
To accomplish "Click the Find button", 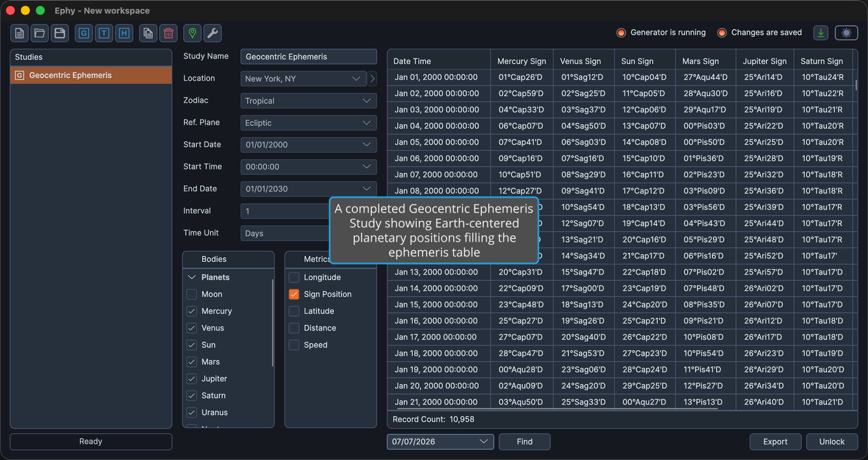I will click(525, 442).
